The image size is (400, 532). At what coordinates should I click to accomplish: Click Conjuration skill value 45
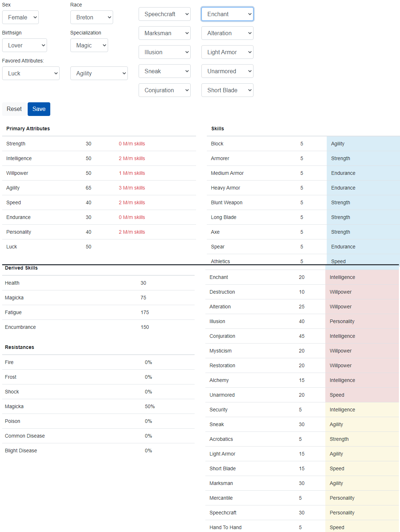[302, 336]
